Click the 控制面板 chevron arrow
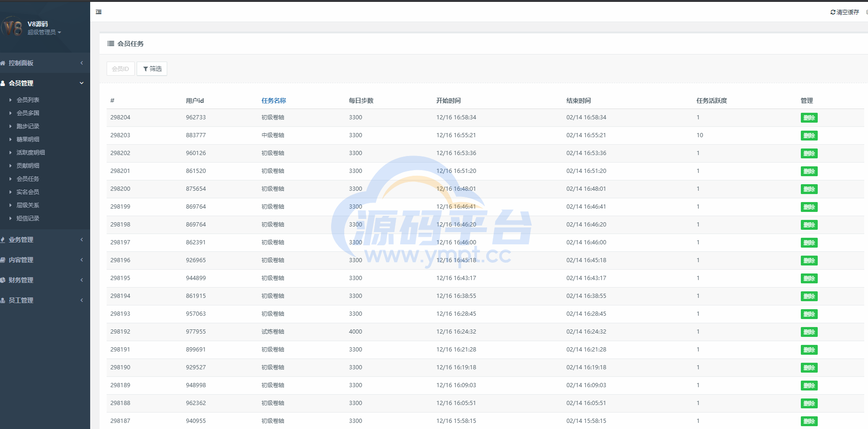This screenshot has height=429, width=868. point(82,63)
